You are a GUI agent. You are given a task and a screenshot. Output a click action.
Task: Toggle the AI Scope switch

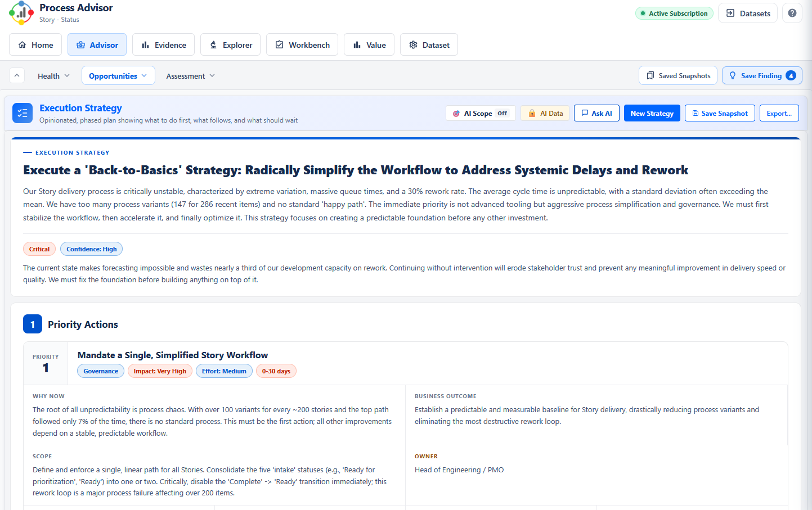(x=481, y=113)
